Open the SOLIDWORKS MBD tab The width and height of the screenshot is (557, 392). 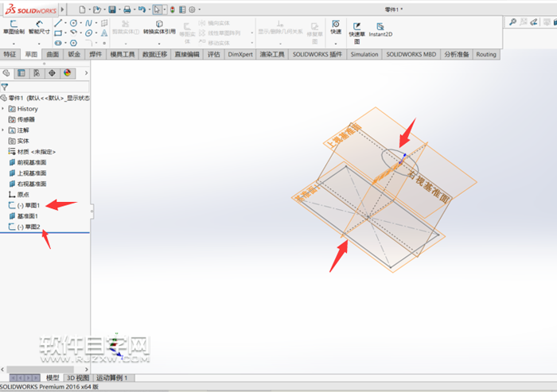[411, 54]
